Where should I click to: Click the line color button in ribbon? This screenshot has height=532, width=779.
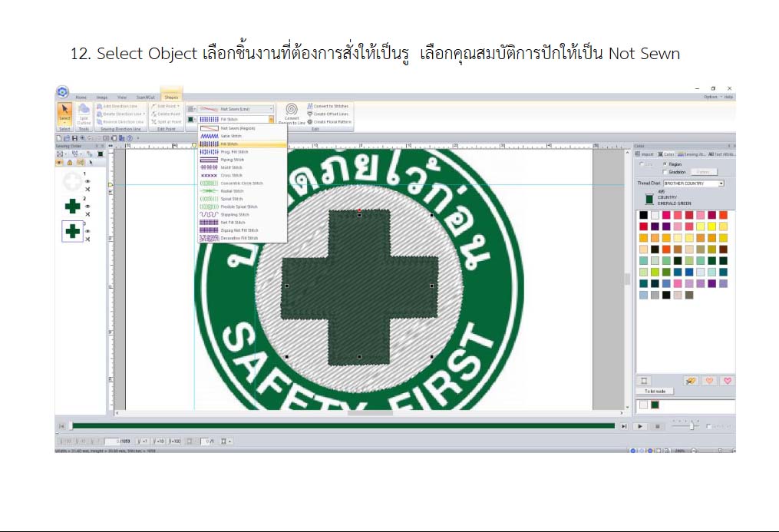(191, 109)
